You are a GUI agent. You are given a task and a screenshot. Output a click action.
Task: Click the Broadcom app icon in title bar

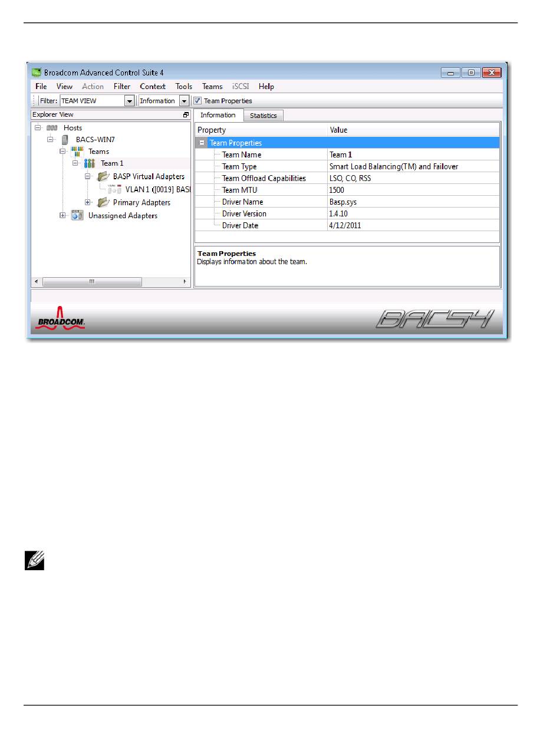37,73
